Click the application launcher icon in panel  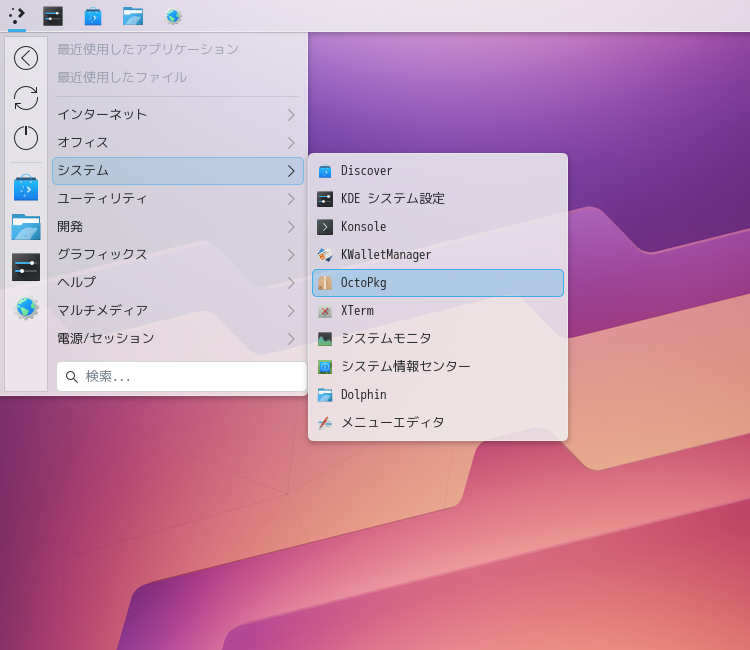17,16
